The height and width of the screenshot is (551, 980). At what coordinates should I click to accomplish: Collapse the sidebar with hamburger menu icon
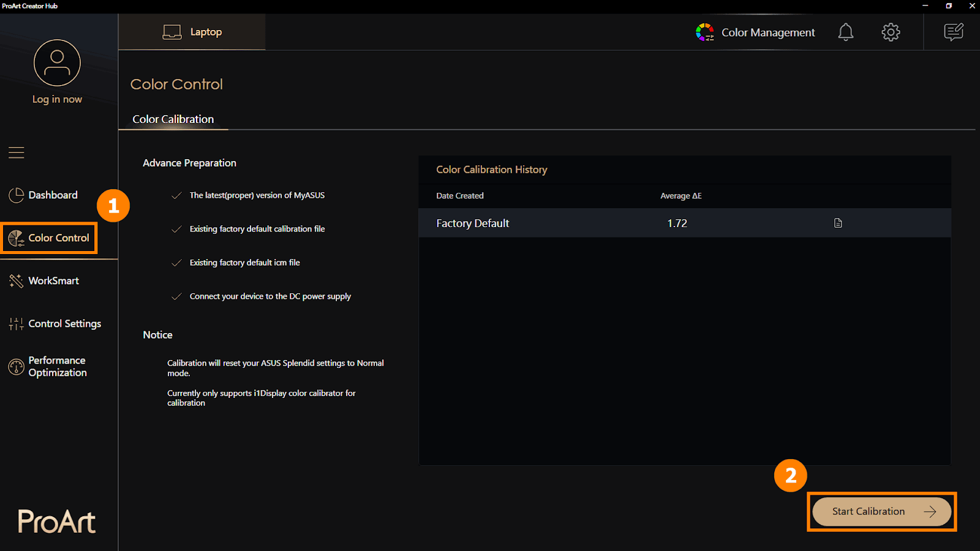pos(17,152)
